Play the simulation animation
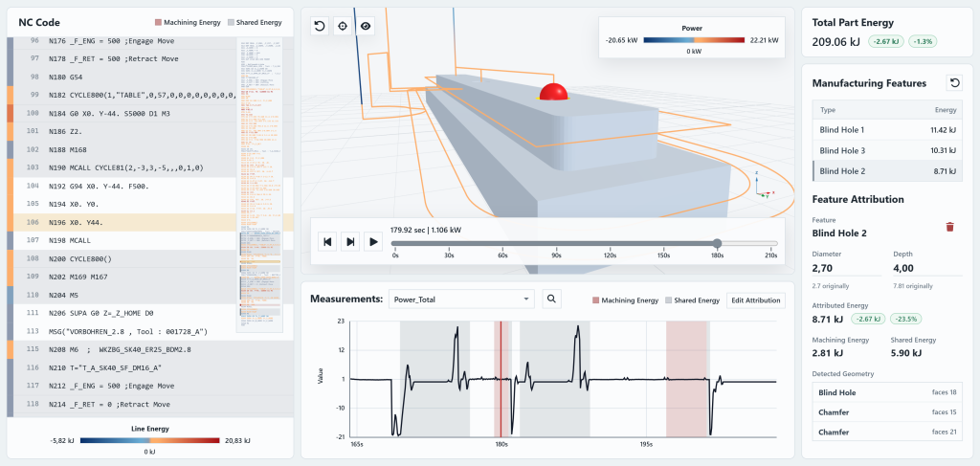The height and width of the screenshot is (466, 980). coord(374,241)
